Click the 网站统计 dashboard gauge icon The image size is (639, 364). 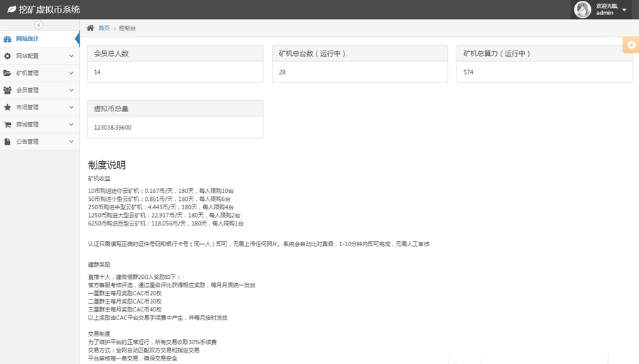pos(7,39)
